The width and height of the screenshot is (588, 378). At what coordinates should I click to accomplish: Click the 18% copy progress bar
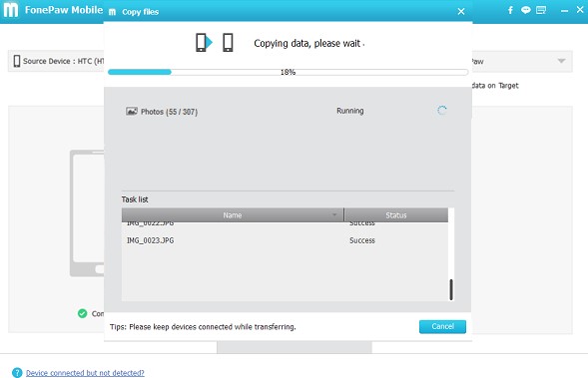coord(288,72)
